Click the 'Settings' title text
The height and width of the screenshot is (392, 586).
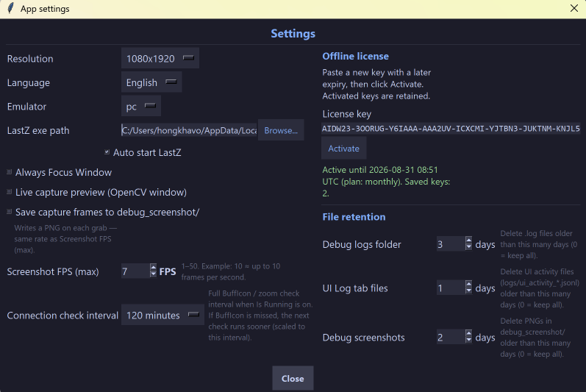(x=293, y=34)
